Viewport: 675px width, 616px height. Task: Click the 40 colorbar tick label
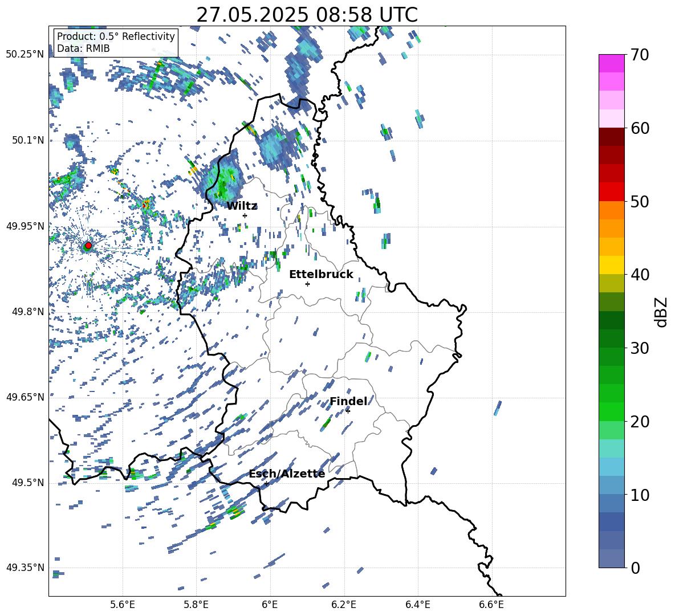pyautogui.click(x=640, y=275)
